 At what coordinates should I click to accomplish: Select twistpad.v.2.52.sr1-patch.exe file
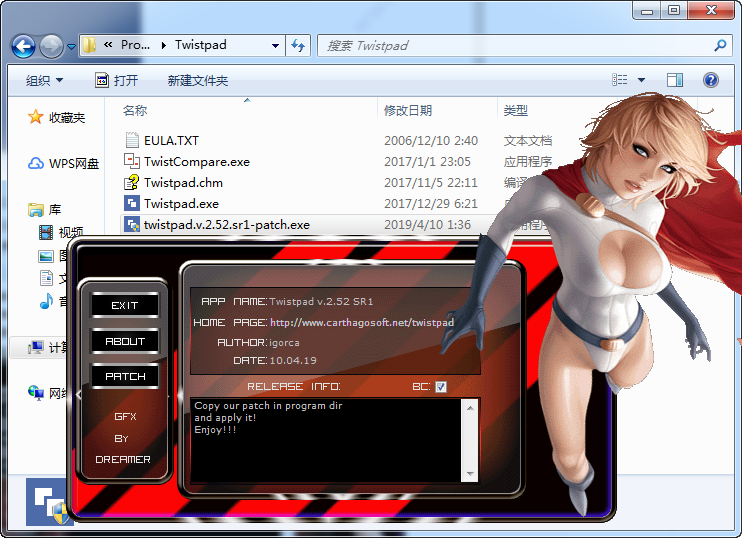pos(227,225)
